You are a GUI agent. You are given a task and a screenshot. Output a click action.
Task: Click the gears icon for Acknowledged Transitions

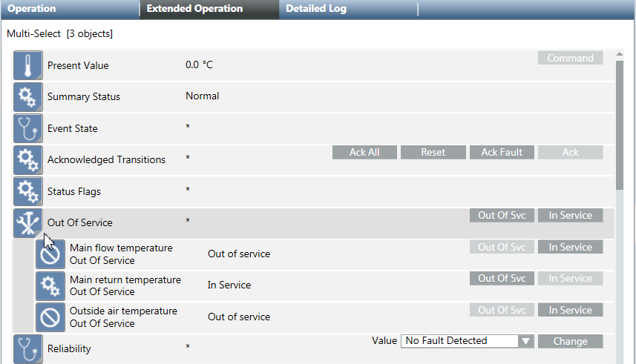[27, 160]
